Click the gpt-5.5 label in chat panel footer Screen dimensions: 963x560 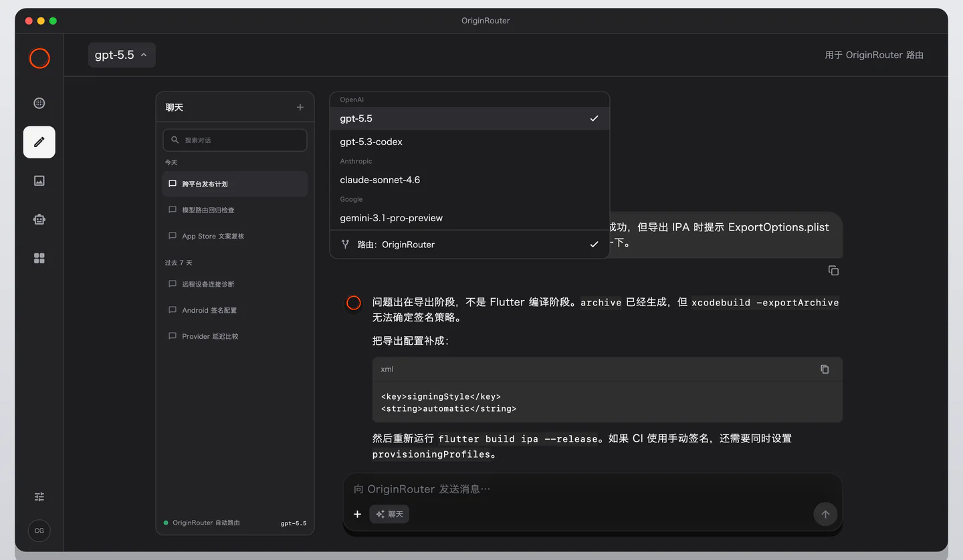click(x=294, y=523)
